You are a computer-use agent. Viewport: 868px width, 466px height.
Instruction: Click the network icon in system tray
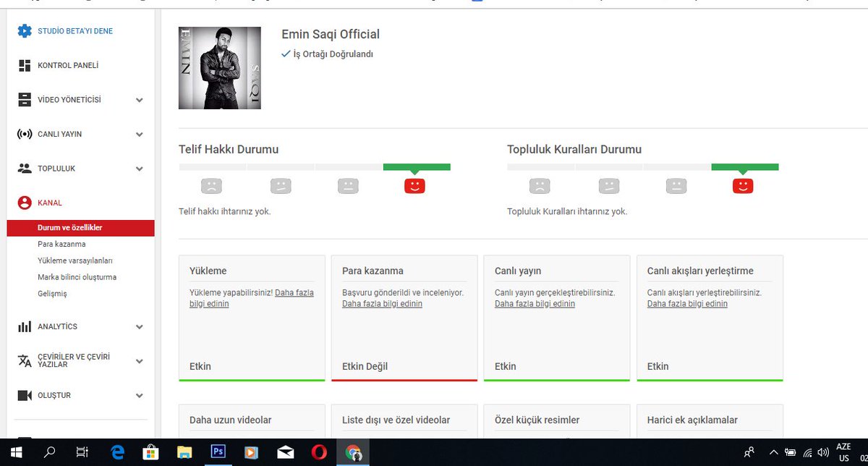click(807, 453)
